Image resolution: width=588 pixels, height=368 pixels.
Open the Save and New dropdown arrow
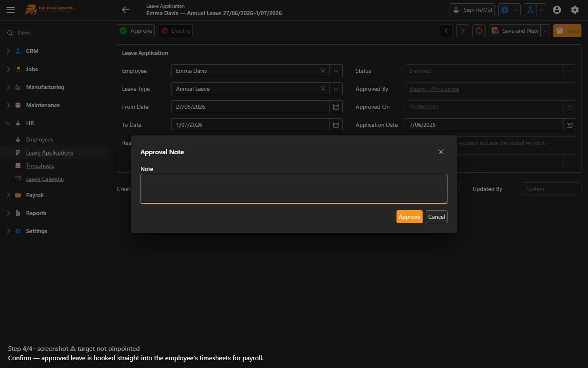545,31
